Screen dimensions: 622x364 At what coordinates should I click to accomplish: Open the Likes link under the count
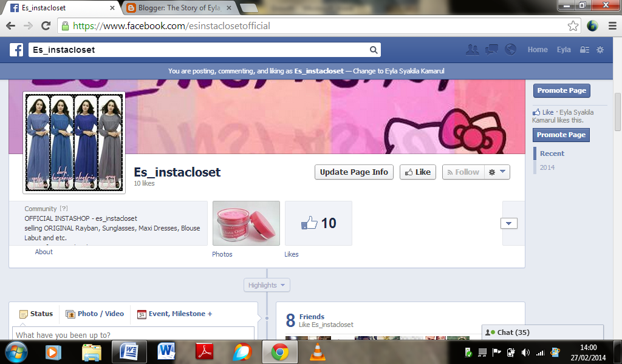[291, 254]
